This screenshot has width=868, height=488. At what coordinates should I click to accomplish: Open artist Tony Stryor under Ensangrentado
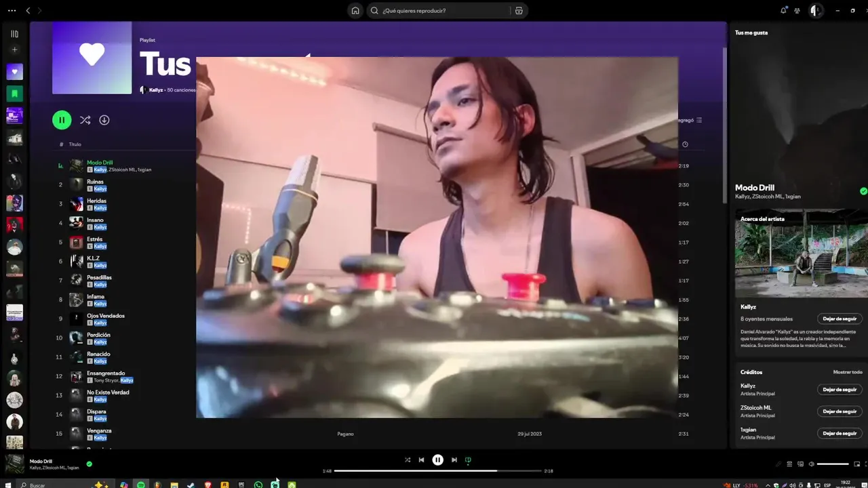coord(106,380)
